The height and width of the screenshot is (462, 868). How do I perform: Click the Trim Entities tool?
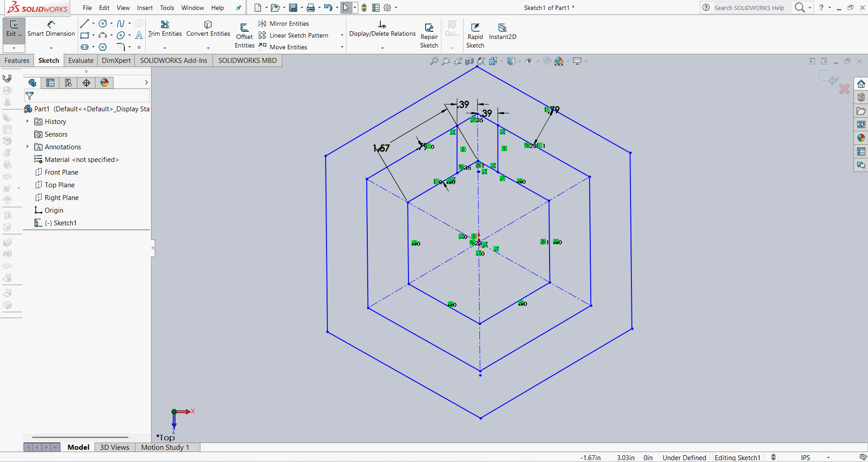pyautogui.click(x=165, y=29)
